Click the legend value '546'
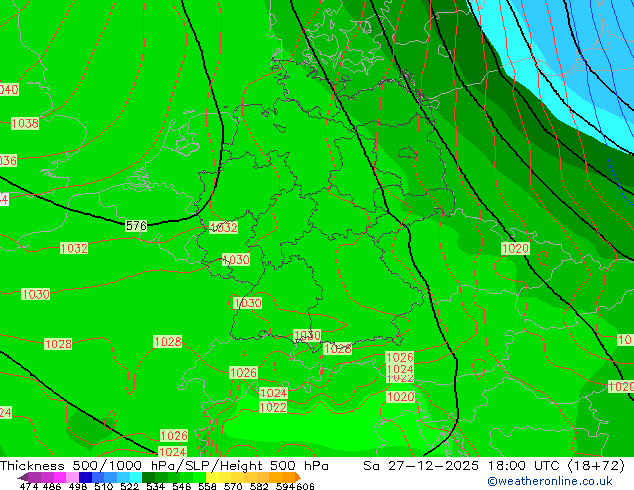The height and width of the screenshot is (490, 634). click(181, 486)
